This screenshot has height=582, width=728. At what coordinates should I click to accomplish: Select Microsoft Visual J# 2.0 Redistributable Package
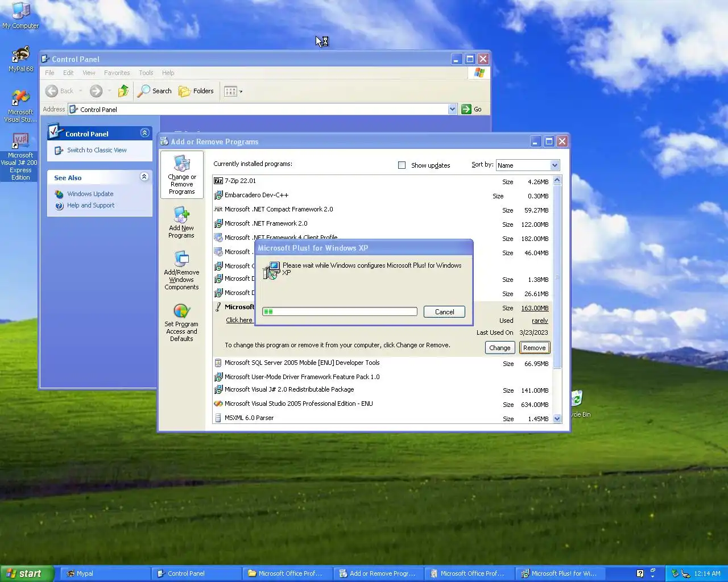point(382,390)
